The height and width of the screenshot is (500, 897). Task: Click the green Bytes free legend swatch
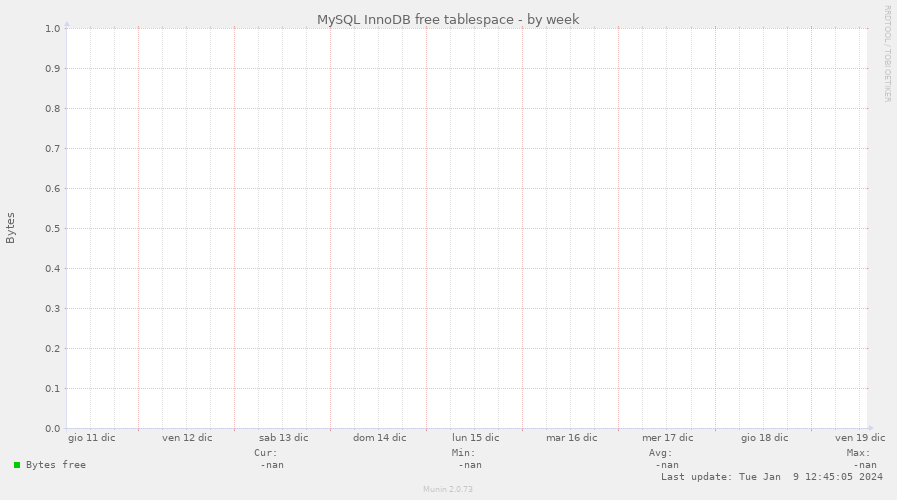[17, 465]
